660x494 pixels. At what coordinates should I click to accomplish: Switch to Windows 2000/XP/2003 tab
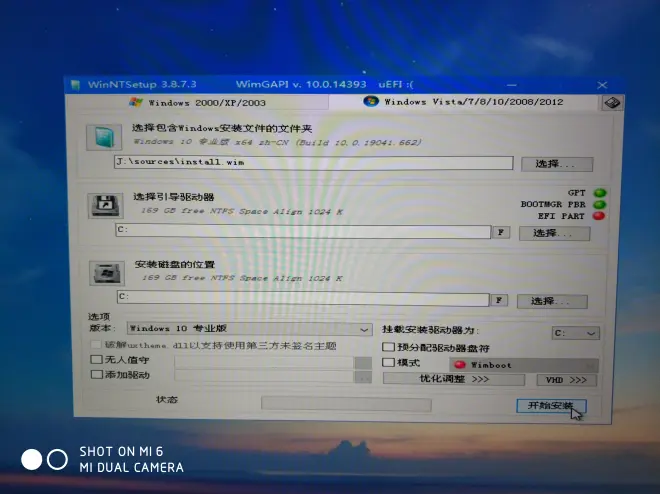click(x=197, y=103)
